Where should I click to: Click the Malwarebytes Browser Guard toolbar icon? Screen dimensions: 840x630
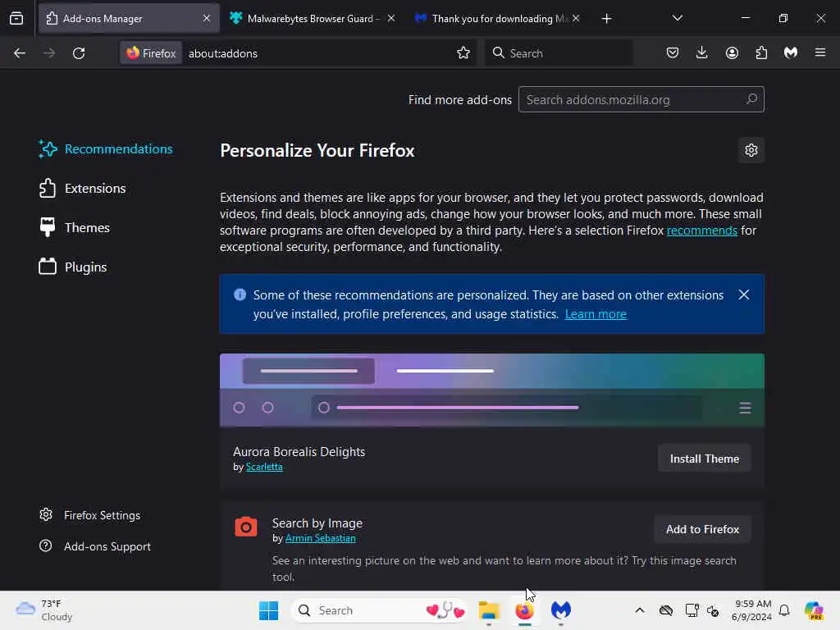point(791,53)
